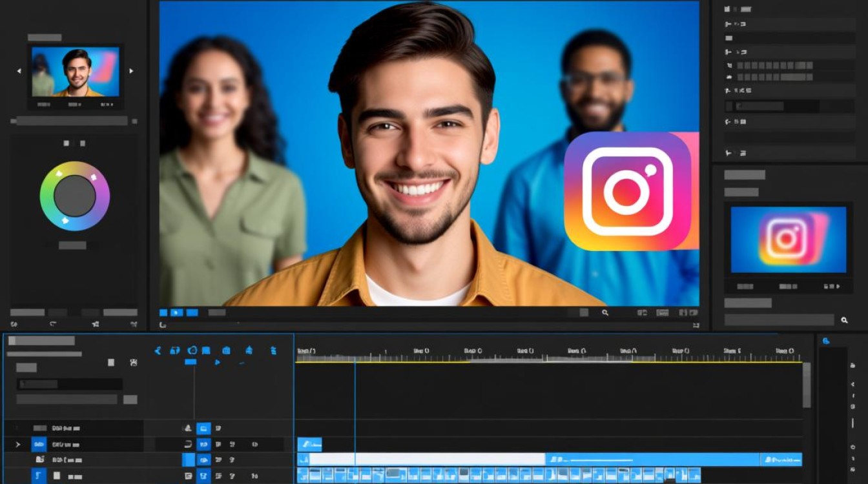Click the house-shaped icon in timeline toolbar

coord(249,350)
